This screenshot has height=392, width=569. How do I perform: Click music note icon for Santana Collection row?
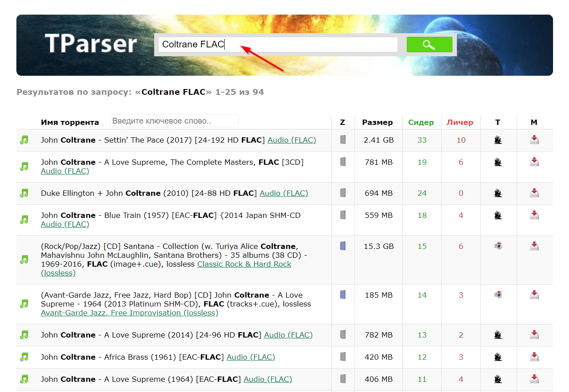point(24,260)
